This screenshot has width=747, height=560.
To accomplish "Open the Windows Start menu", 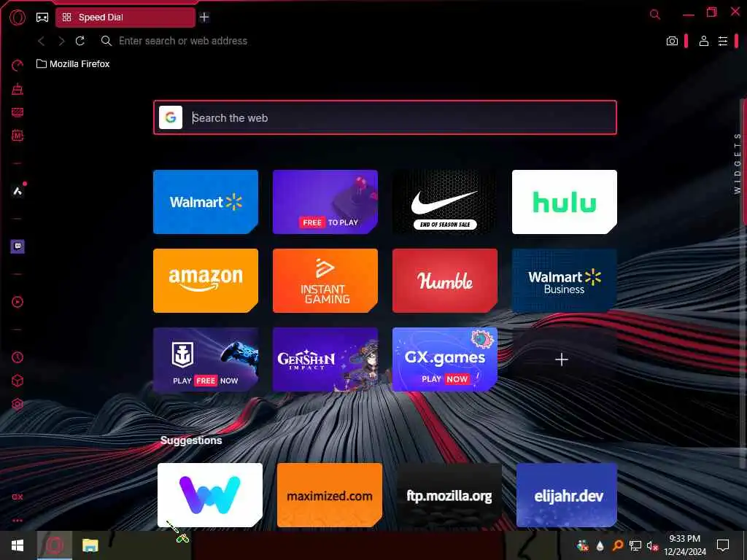I will pos(18,545).
